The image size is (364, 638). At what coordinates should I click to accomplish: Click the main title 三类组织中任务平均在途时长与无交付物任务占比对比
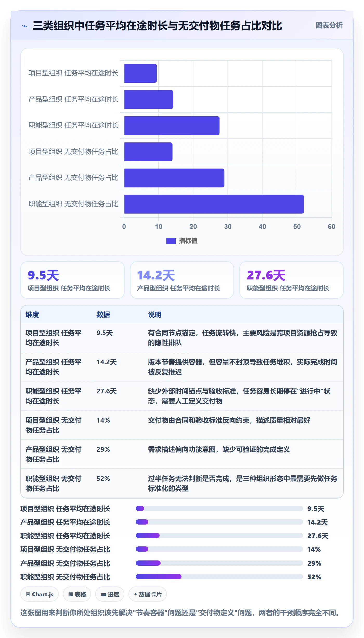click(158, 26)
